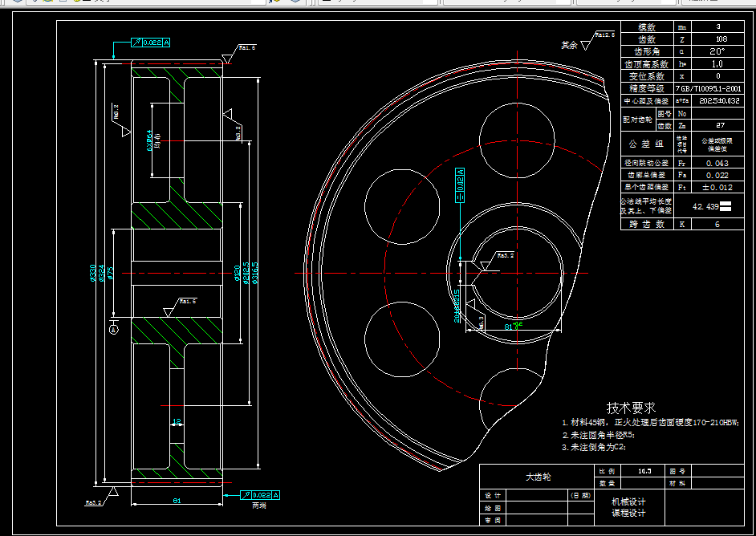Select the "精度等级" table label
756x536 pixels.
point(647,89)
